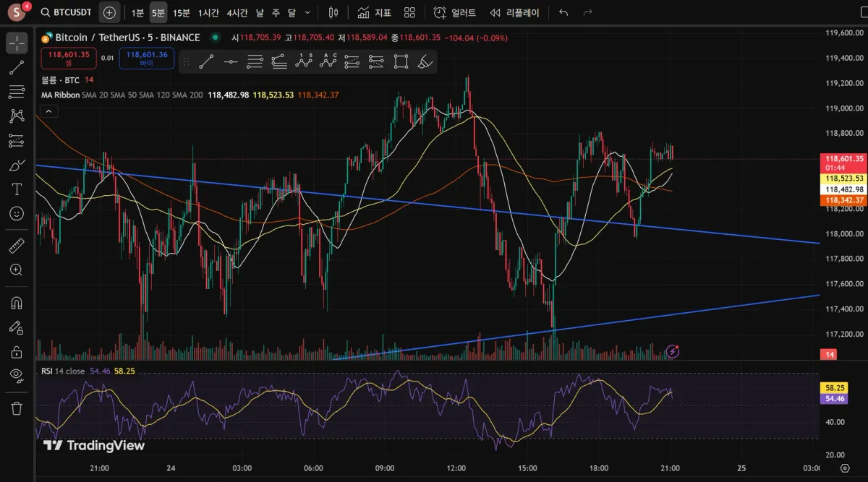Toggle magnet mode for drawings
The height and width of the screenshot is (482, 868).
(x=17, y=302)
